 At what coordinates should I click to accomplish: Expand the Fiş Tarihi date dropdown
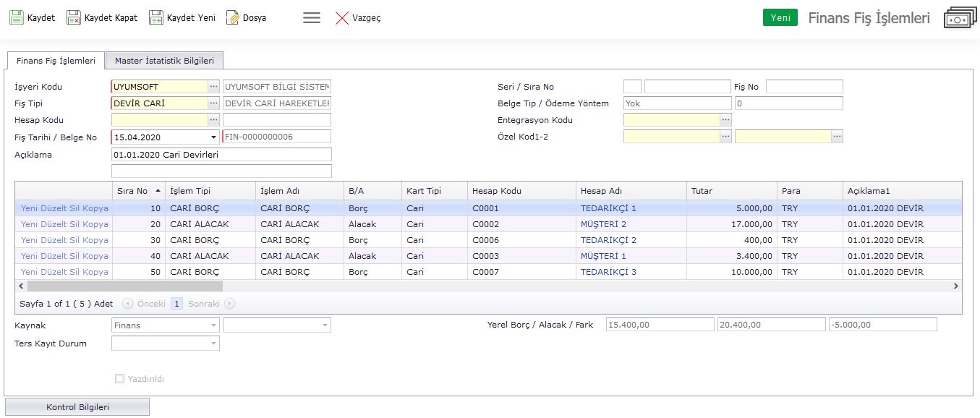[x=213, y=137]
